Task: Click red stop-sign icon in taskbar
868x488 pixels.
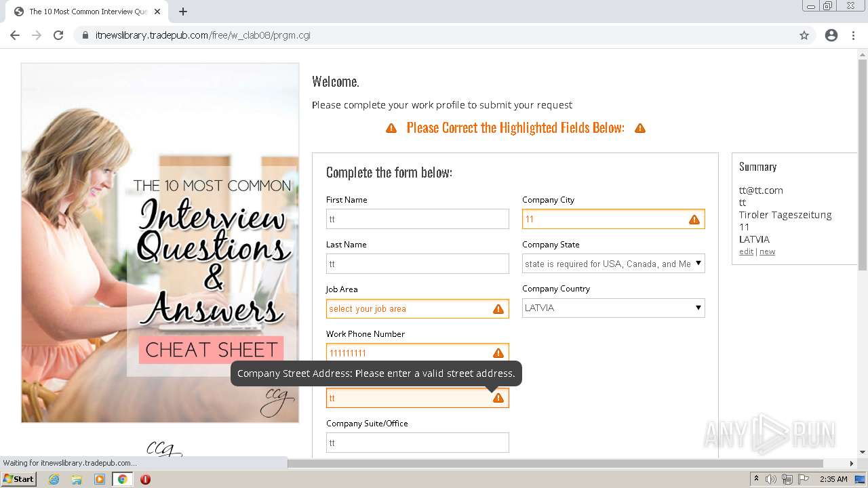Action: click(x=145, y=479)
